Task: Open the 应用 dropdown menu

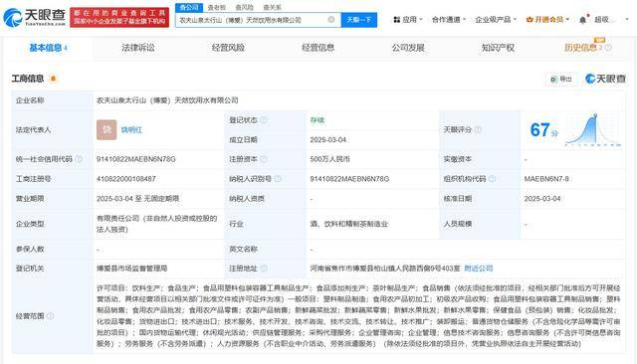Action: pos(408,20)
